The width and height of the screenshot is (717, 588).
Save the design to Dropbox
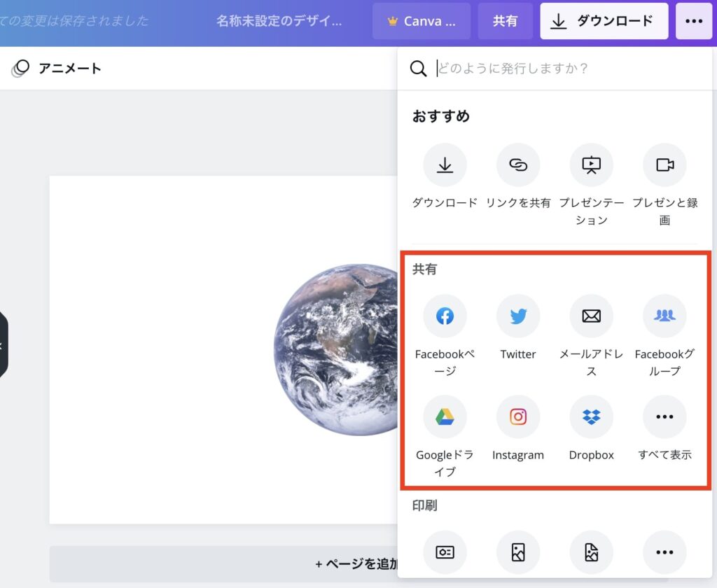(x=591, y=416)
